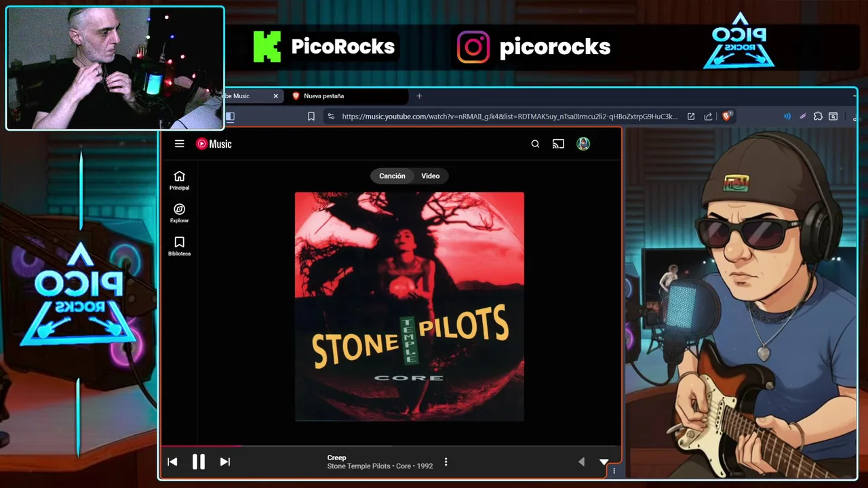
Task: Collapse the player with down triangle
Action: pyautogui.click(x=604, y=462)
